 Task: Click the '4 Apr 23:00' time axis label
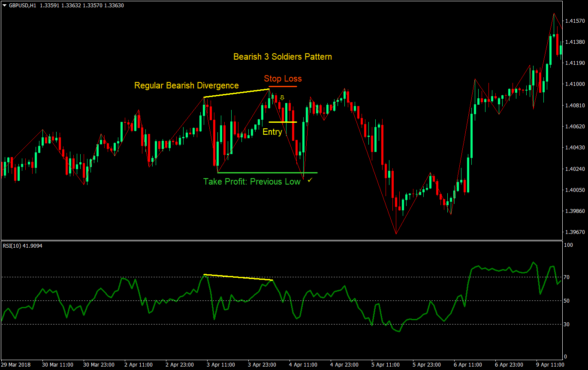pos(345,365)
